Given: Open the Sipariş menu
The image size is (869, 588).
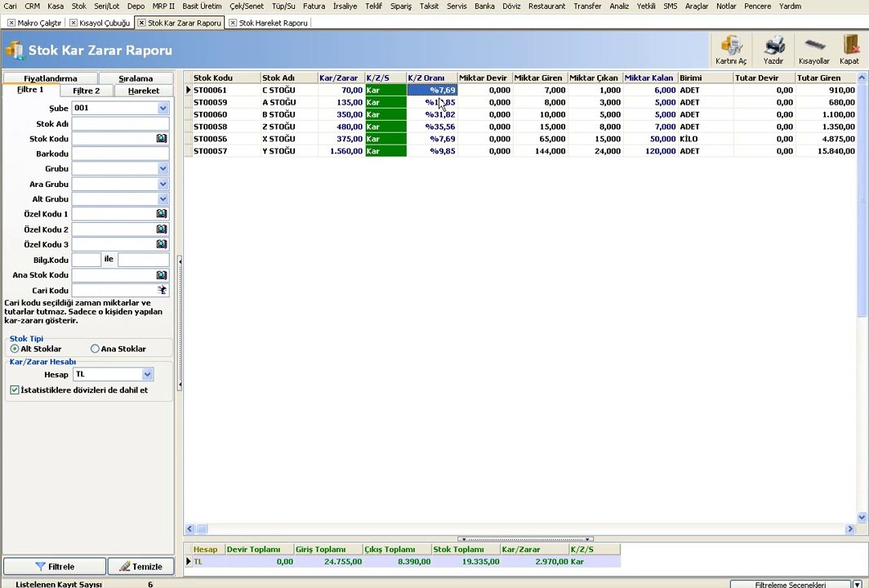Looking at the screenshot, I should click(401, 6).
